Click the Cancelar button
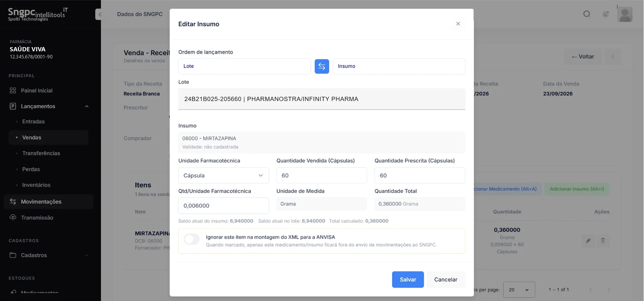 click(446, 280)
